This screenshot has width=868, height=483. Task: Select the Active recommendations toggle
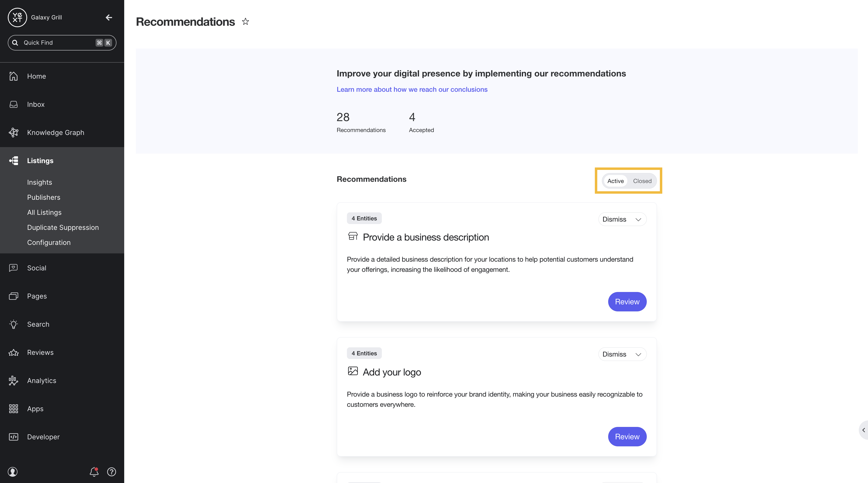(x=615, y=181)
